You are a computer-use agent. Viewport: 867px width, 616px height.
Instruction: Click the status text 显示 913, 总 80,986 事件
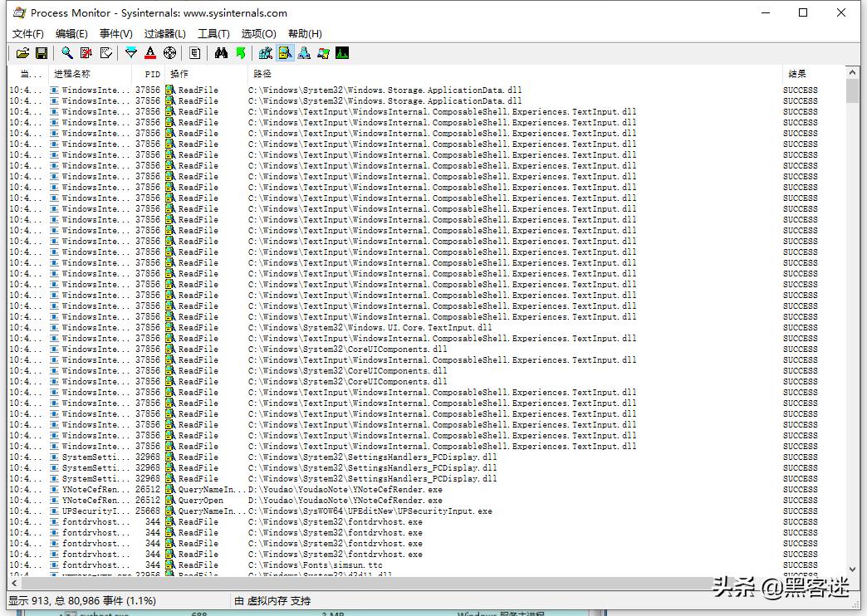click(82, 600)
